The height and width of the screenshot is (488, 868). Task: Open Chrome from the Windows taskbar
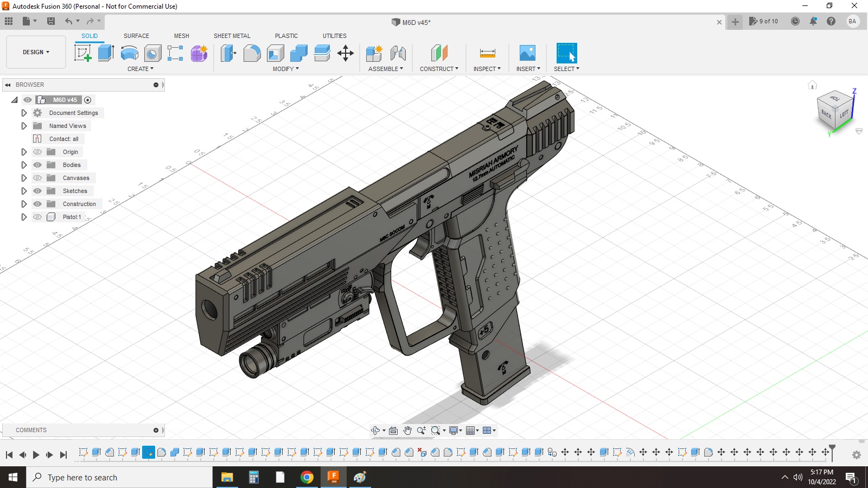point(307,477)
